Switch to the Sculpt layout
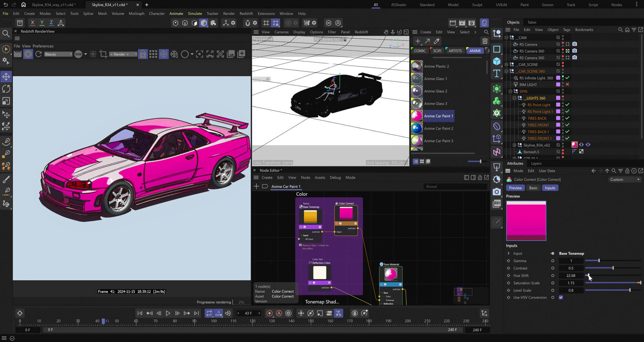 click(x=477, y=5)
